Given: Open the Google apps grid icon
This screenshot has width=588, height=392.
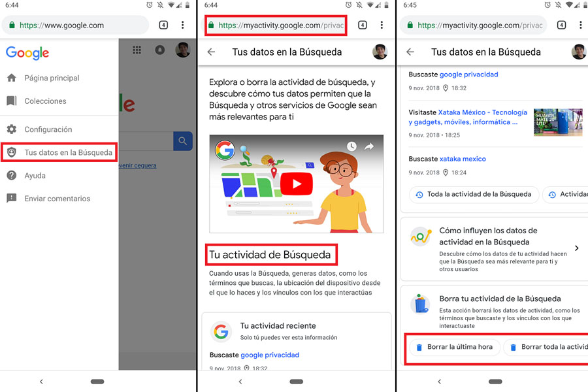Looking at the screenshot, I should click(137, 50).
